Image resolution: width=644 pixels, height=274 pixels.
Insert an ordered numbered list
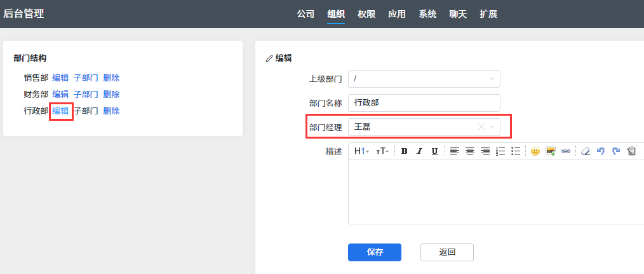tap(500, 151)
